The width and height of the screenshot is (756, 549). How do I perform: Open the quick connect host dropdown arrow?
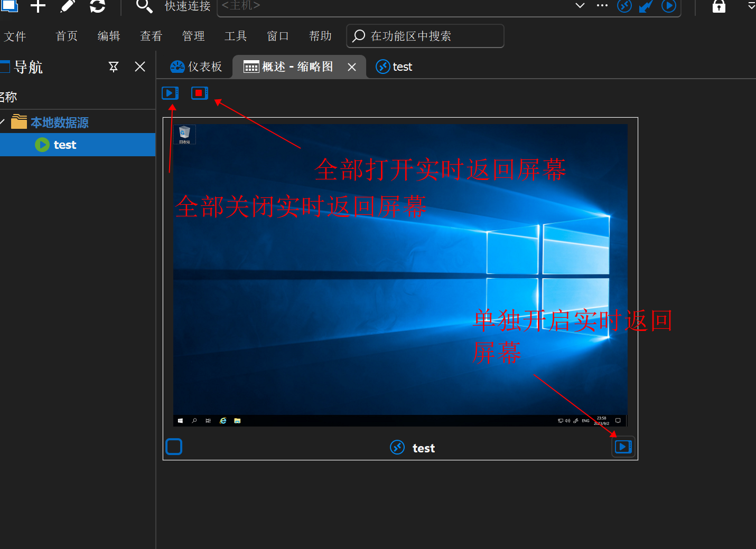pos(580,5)
